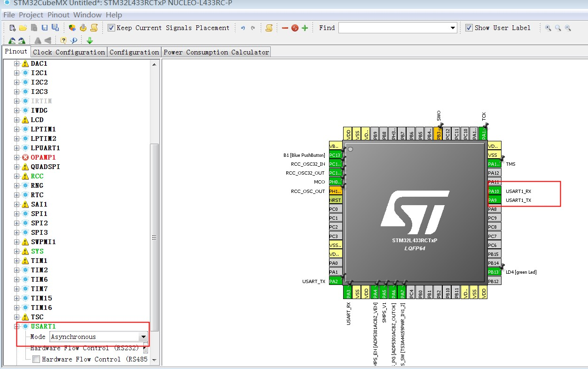
Task: Open the File menu
Action: (x=9, y=15)
